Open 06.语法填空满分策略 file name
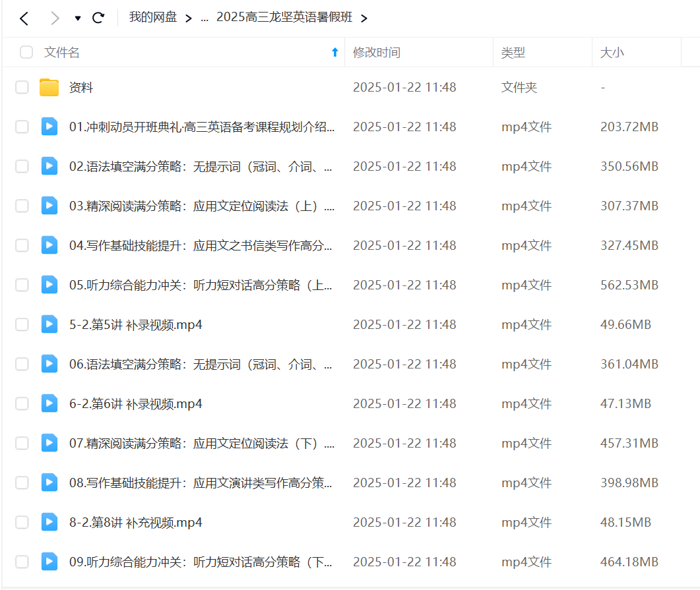The height and width of the screenshot is (590, 700). pyautogui.click(x=201, y=365)
